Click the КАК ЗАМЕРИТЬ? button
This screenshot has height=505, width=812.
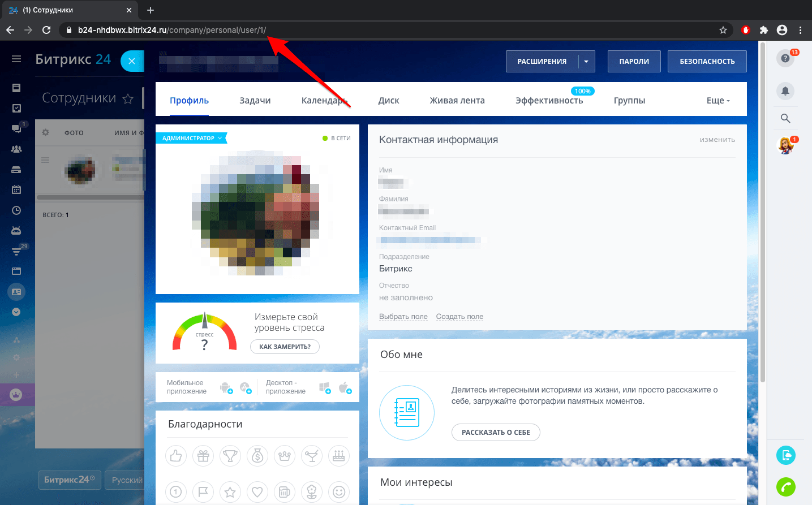coord(285,347)
